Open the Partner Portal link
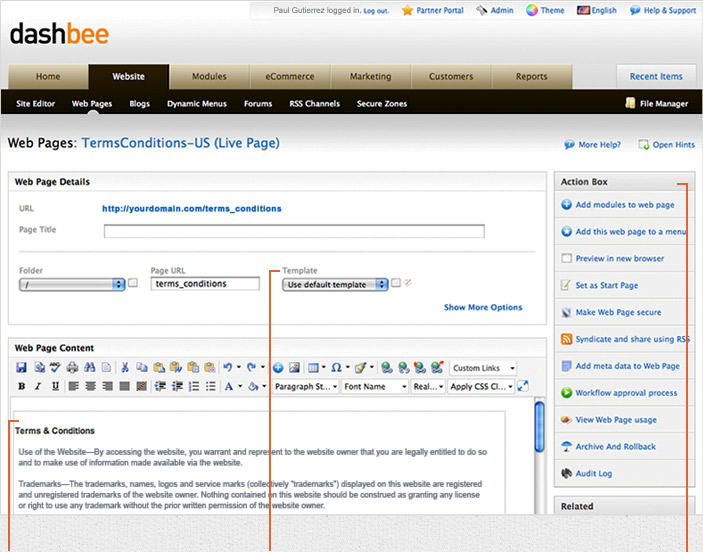 [x=440, y=10]
